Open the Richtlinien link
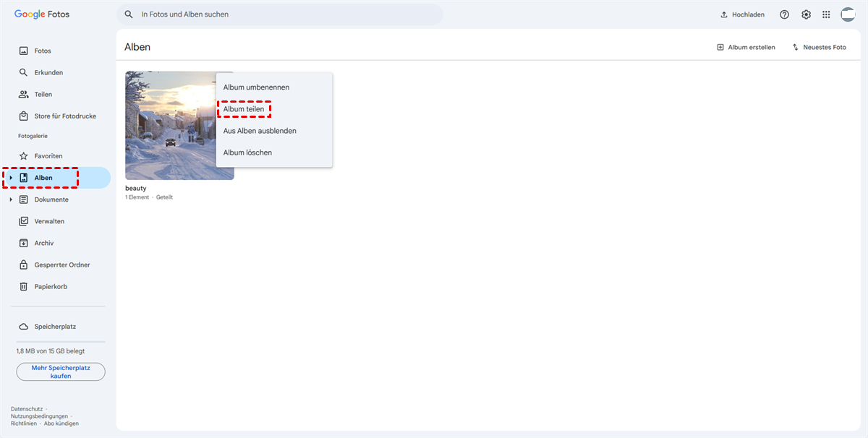 [x=25, y=424]
